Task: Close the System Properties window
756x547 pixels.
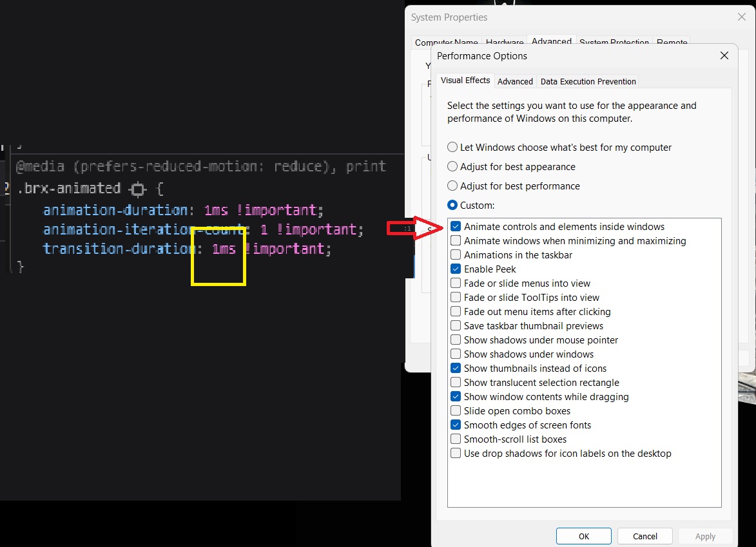Action: click(742, 17)
